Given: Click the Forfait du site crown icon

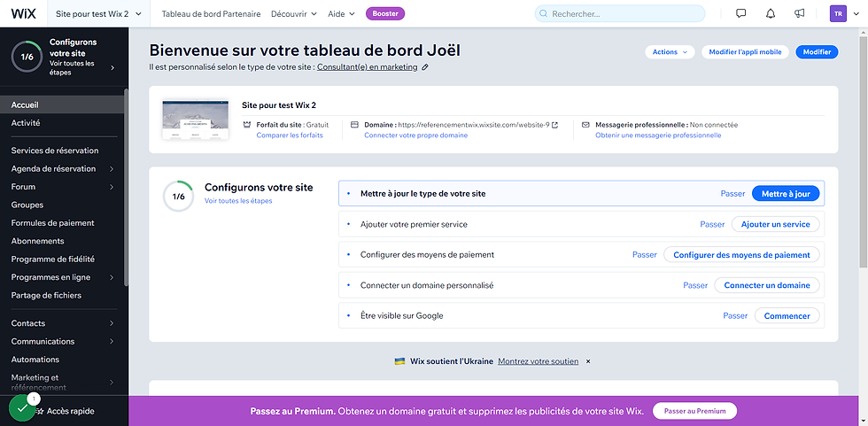Looking at the screenshot, I should pyautogui.click(x=246, y=125).
